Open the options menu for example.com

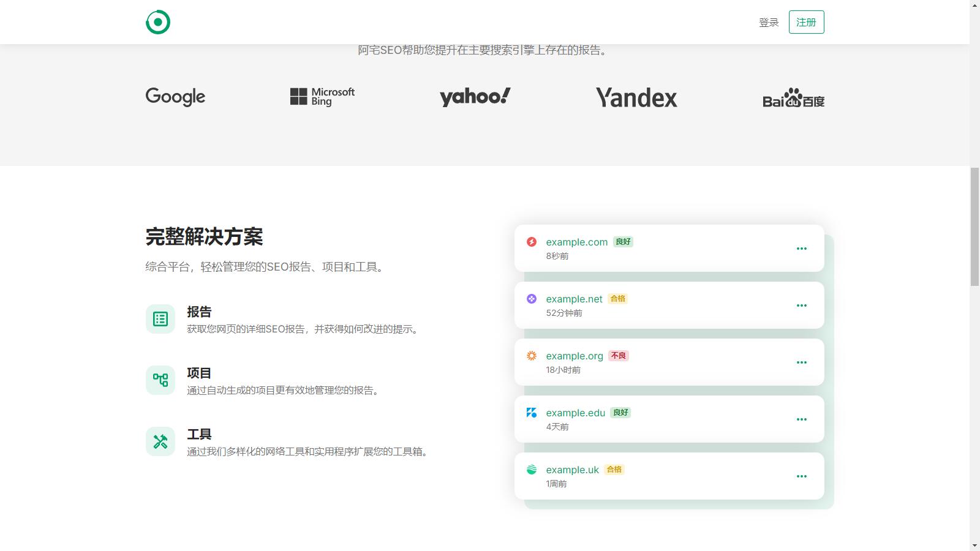click(801, 249)
